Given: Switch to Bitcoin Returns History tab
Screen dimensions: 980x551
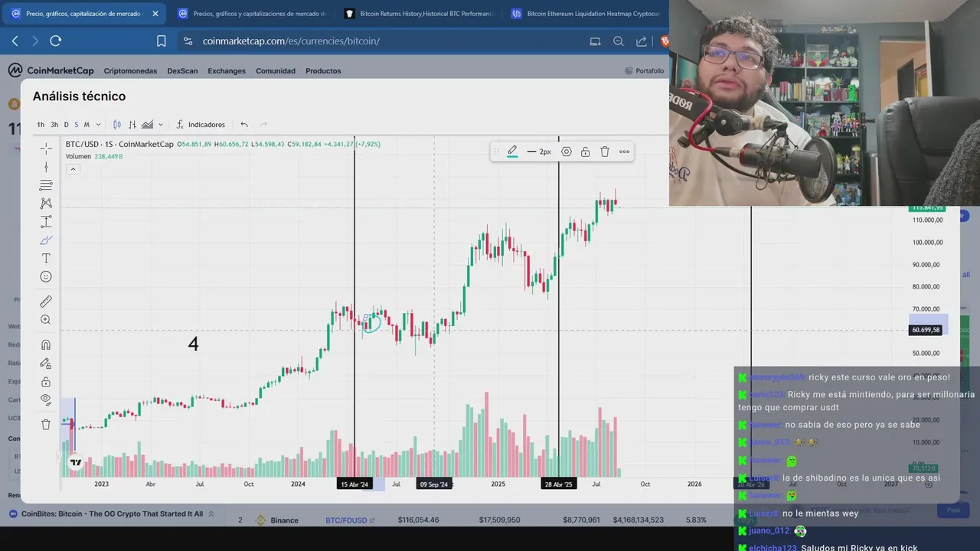Looking at the screenshot, I should pos(419,14).
